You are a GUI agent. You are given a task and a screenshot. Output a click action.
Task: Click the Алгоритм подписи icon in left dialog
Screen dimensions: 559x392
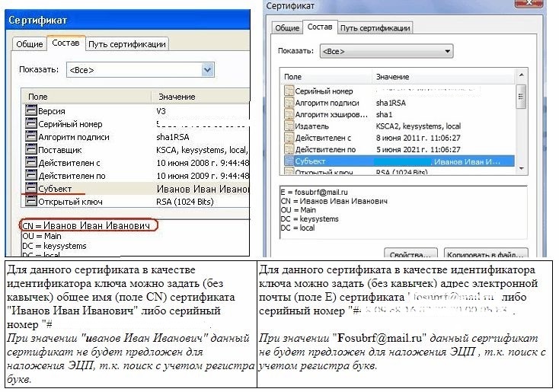point(31,137)
